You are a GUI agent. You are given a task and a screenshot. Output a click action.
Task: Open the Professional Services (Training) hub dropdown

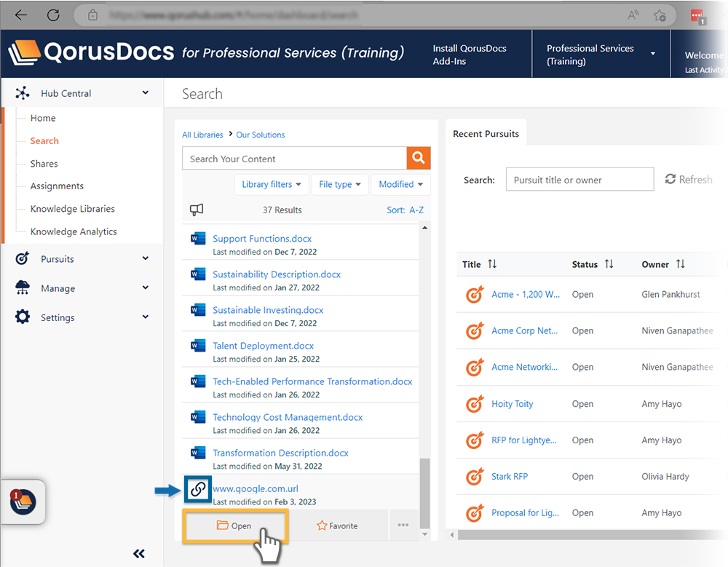coord(601,55)
